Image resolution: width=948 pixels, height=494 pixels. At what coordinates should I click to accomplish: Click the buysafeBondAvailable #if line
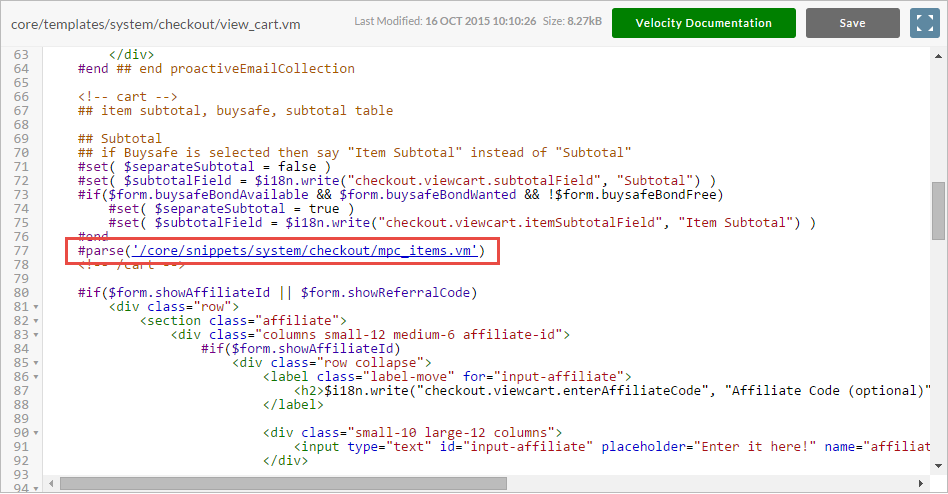(401, 195)
